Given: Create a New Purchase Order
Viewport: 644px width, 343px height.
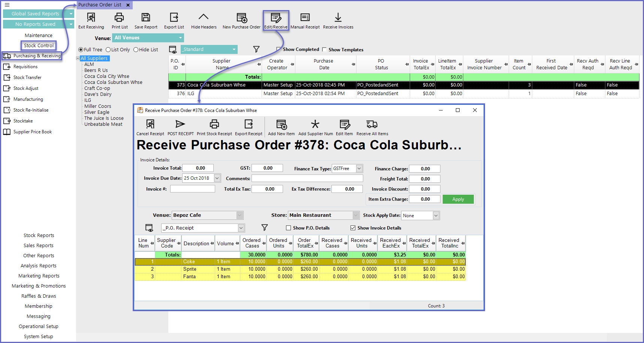Looking at the screenshot, I should pos(242,18).
